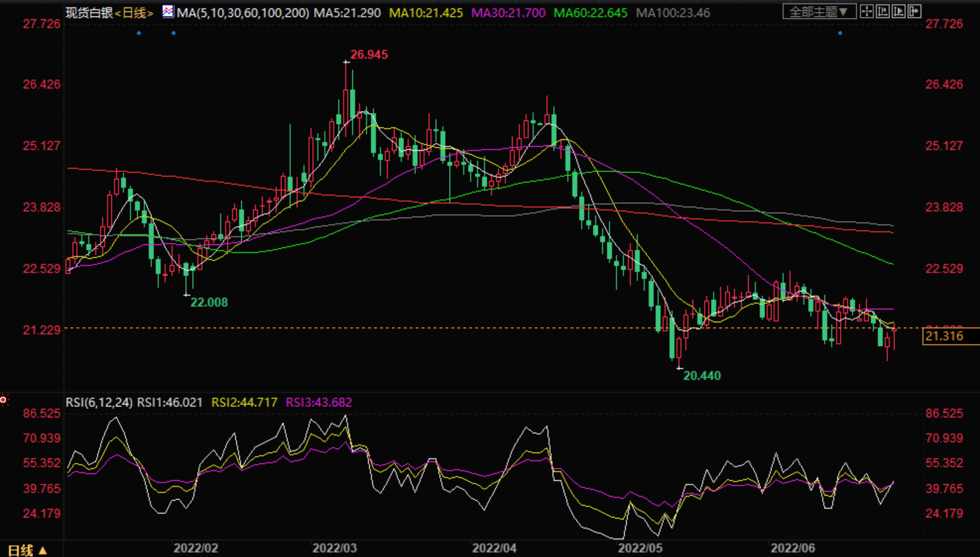Image resolution: width=980 pixels, height=557 pixels.
Task: Click the triangle icon next to bottom 日线 label
Action: click(43, 550)
